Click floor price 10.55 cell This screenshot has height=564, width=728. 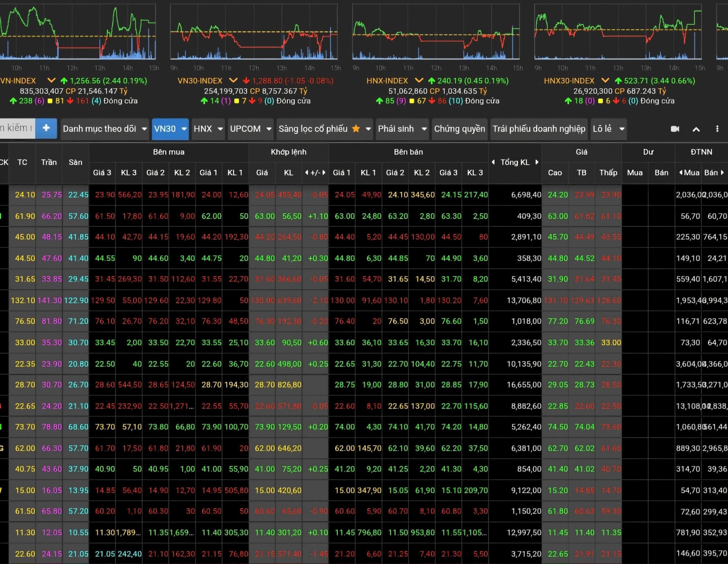point(78,533)
